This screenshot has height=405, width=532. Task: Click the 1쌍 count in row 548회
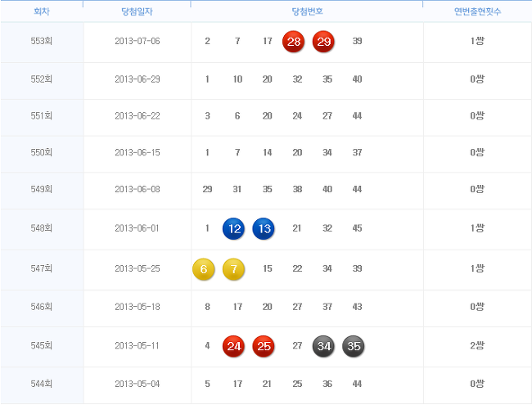pos(477,228)
